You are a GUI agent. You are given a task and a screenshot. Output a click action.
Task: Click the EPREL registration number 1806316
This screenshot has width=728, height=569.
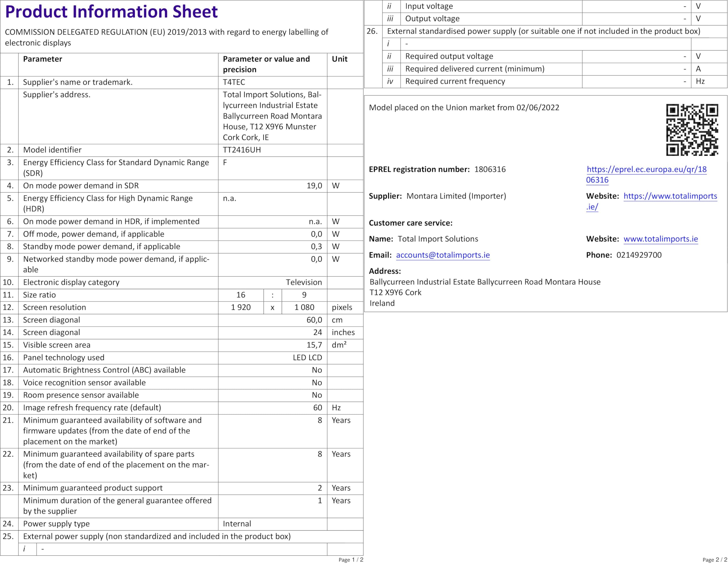coord(490,169)
